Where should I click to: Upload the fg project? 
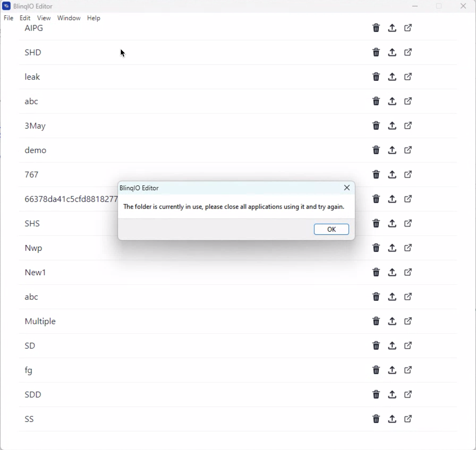click(392, 370)
